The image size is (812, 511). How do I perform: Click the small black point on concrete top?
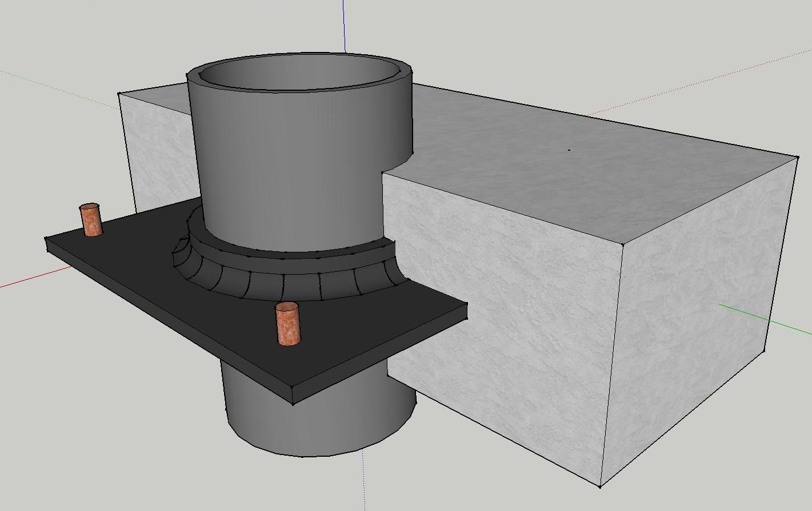(x=569, y=150)
